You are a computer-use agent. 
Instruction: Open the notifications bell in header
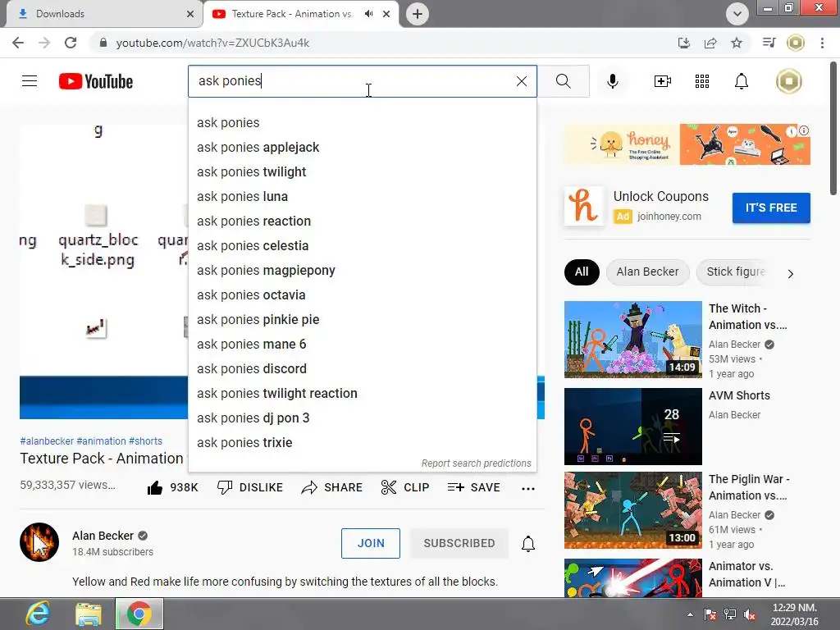point(741,81)
